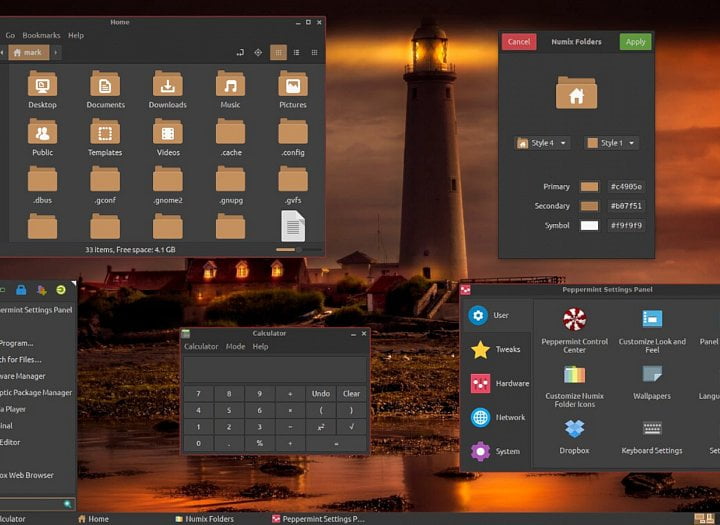This screenshot has width=720, height=525.
Task: Click Apply in Numix Folders dialog
Action: [x=636, y=42]
